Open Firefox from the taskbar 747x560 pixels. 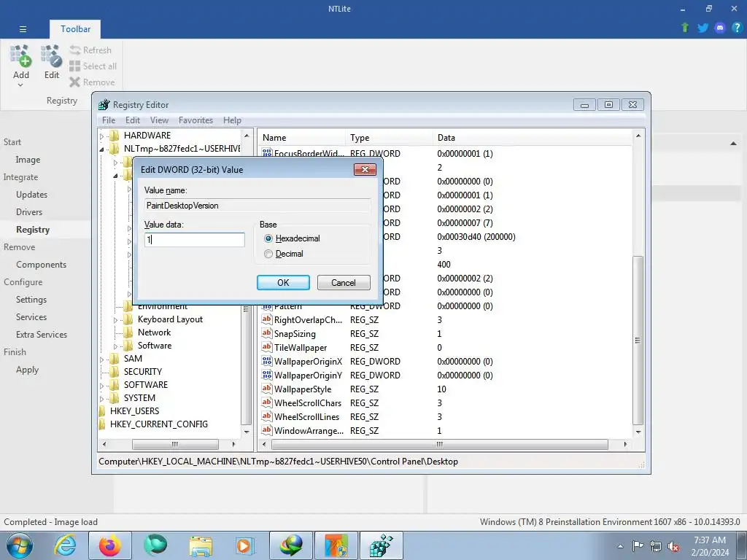109,545
